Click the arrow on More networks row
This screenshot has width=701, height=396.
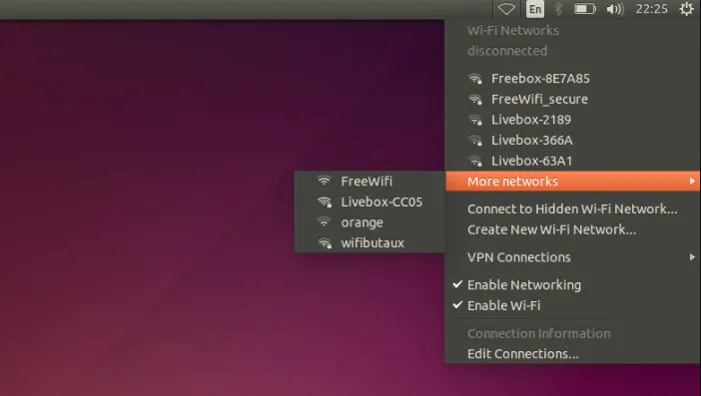click(692, 181)
